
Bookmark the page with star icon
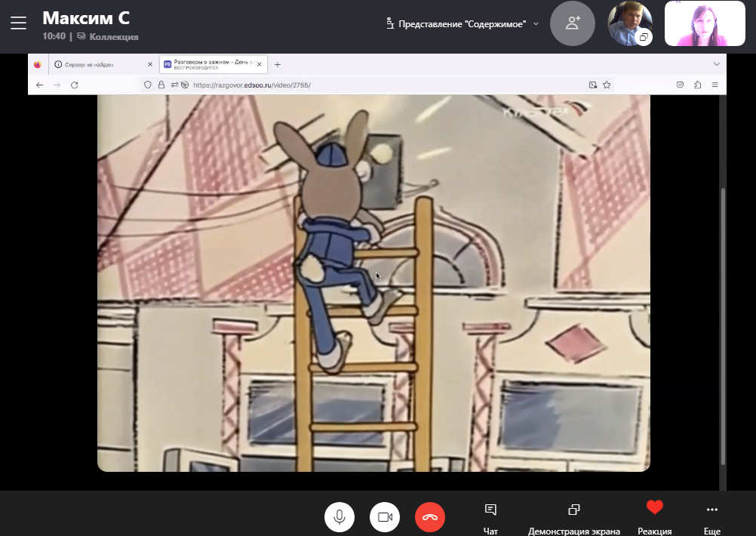pos(607,85)
